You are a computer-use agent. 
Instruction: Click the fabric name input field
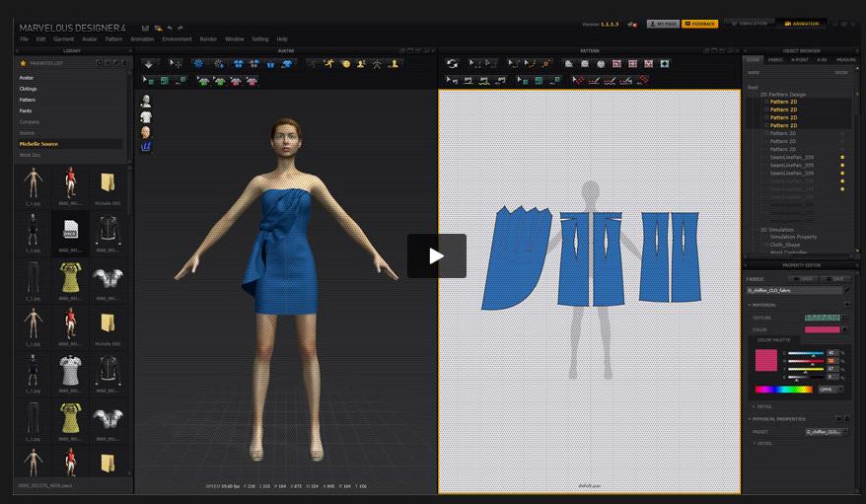(794, 290)
